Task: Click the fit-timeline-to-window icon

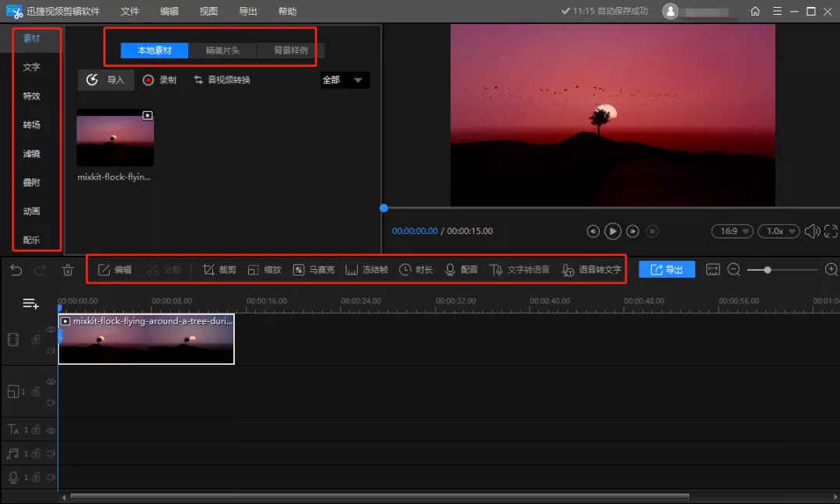Action: 712,269
